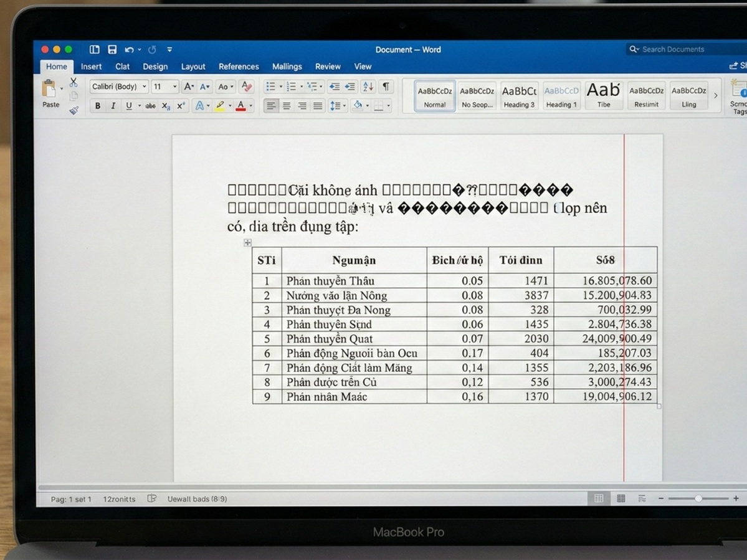The height and width of the screenshot is (560, 747).
Task: Click the Redo icon in title bar
Action: [x=152, y=50]
